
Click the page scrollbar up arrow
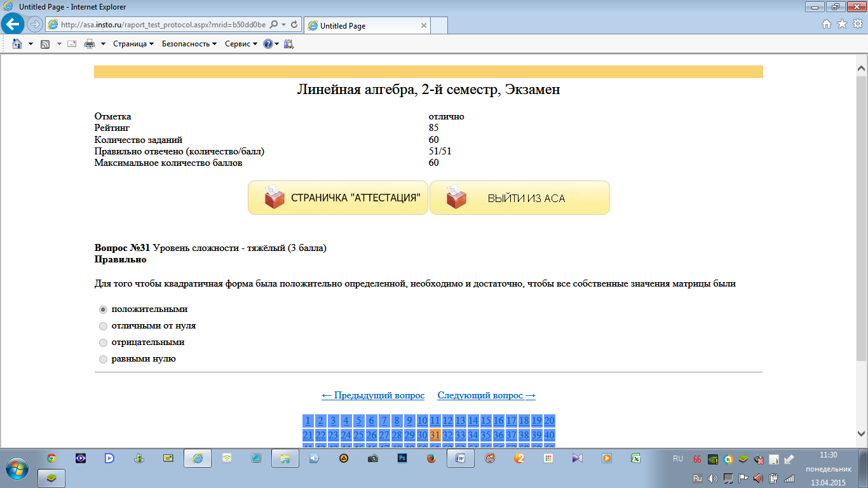coord(862,68)
